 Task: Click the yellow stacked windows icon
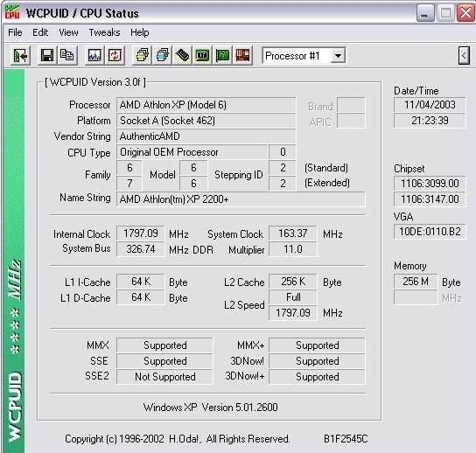tap(142, 55)
